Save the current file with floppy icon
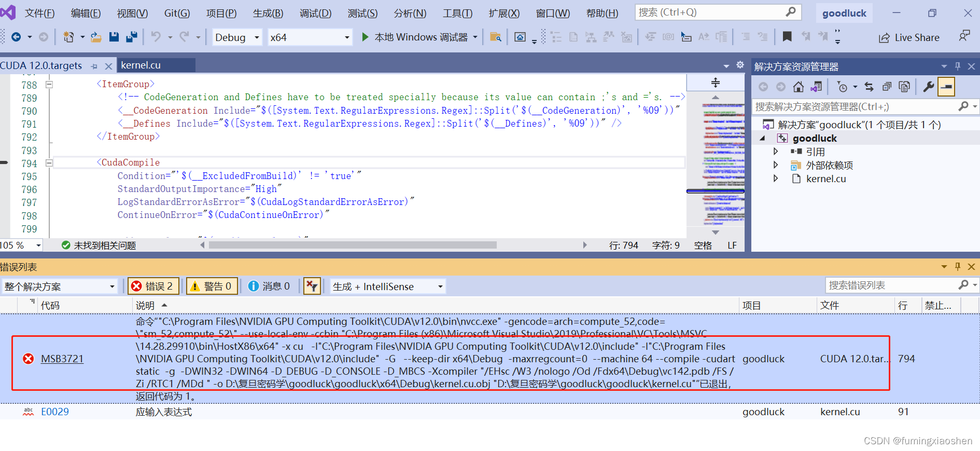The image size is (980, 451). pos(114,37)
